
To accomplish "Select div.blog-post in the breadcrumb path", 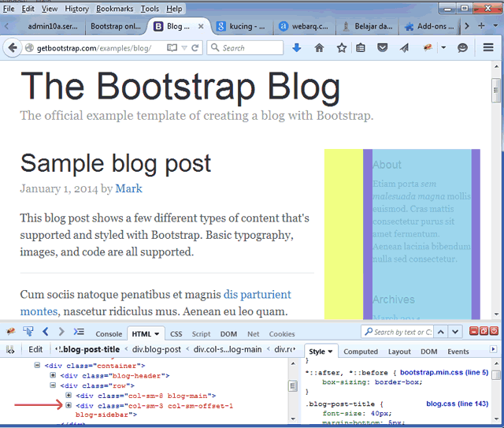I will point(157,349).
